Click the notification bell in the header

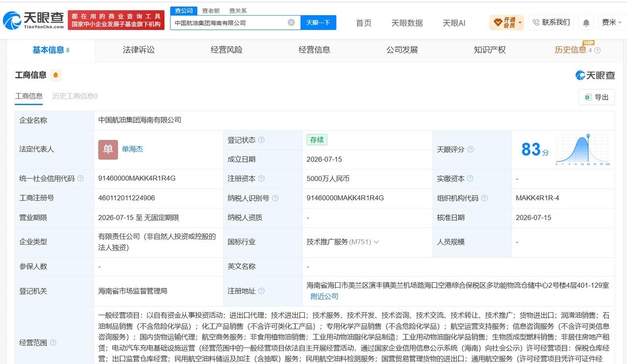pos(586,23)
